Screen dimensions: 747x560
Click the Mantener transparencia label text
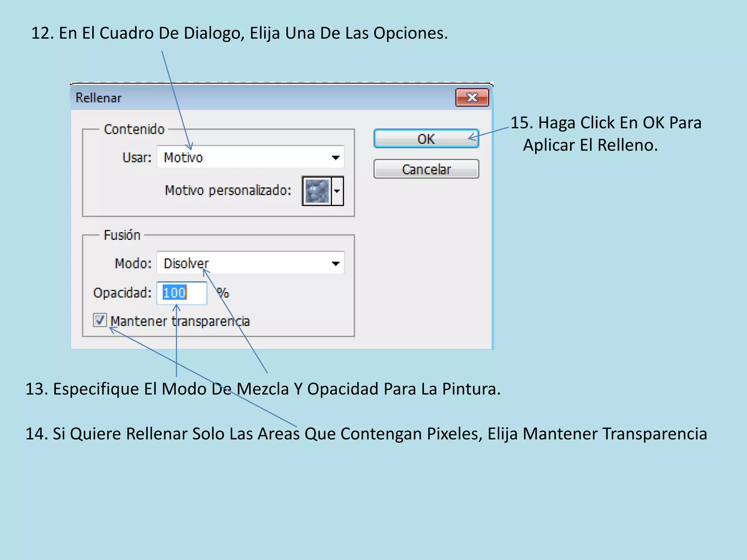pos(180,321)
